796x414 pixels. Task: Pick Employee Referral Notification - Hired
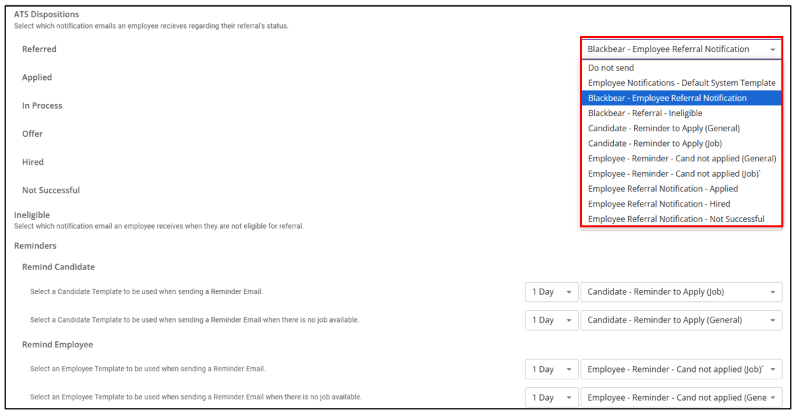click(681, 204)
